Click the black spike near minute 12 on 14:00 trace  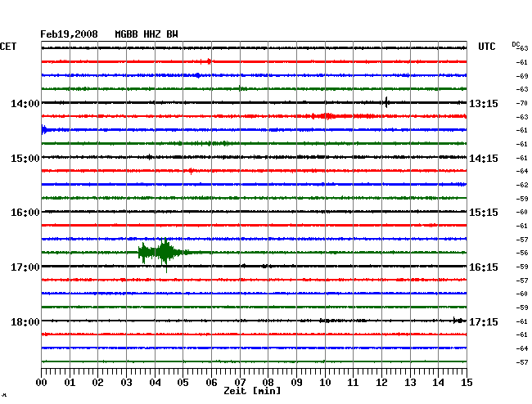click(x=386, y=102)
